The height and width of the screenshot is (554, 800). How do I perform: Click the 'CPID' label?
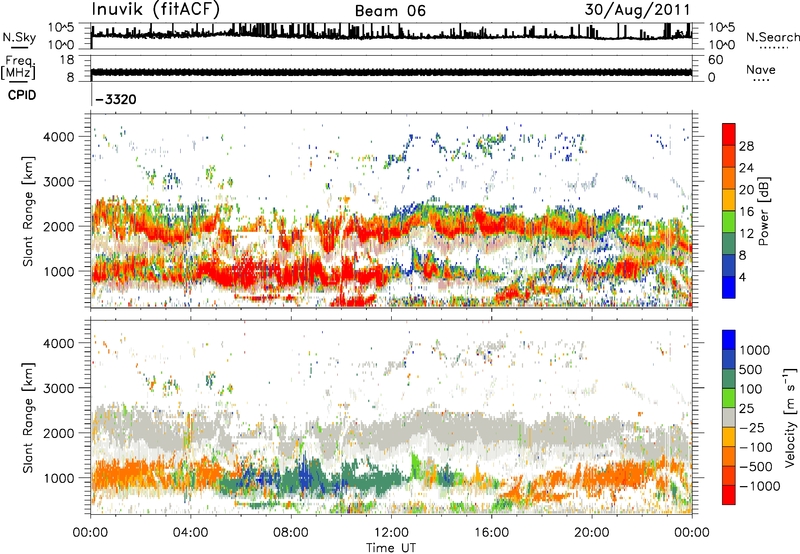pyautogui.click(x=22, y=95)
